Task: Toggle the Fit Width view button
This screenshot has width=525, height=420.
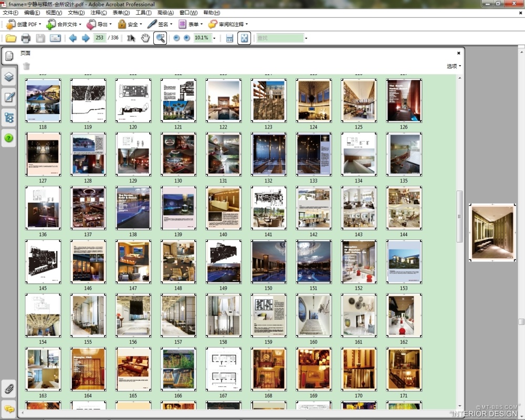Action: coord(229,38)
